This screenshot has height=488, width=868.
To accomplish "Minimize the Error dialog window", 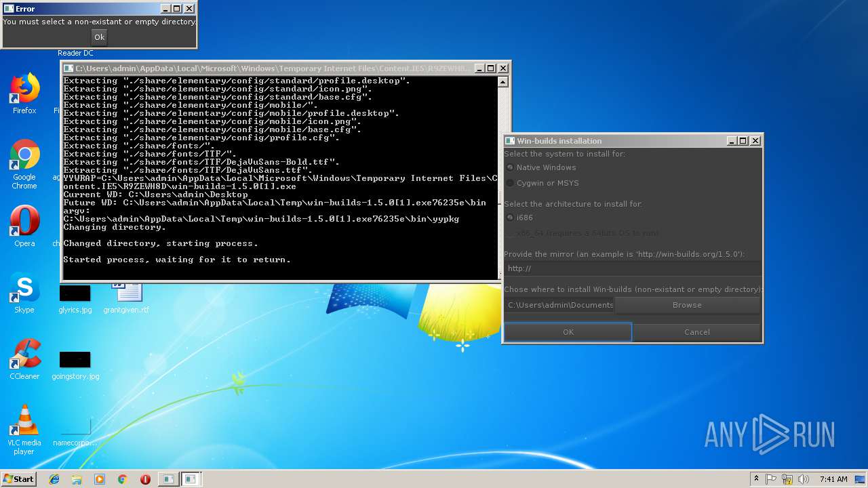I will (x=165, y=9).
